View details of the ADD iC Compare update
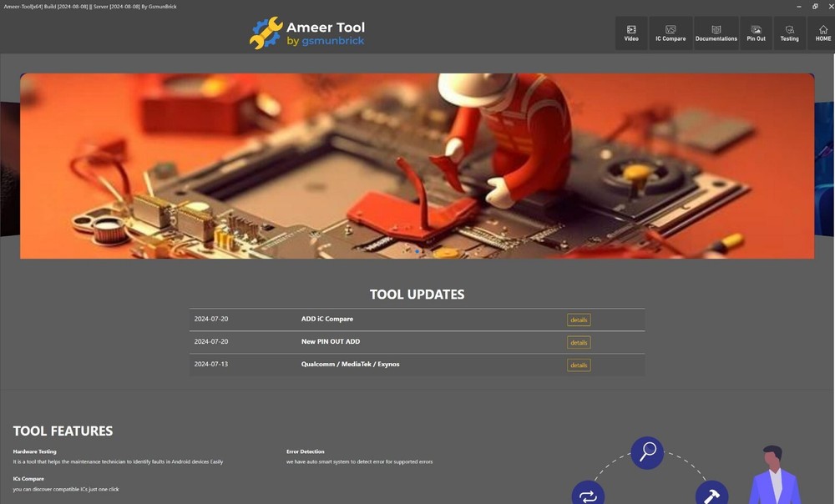Image resolution: width=835 pixels, height=504 pixels. pos(578,320)
